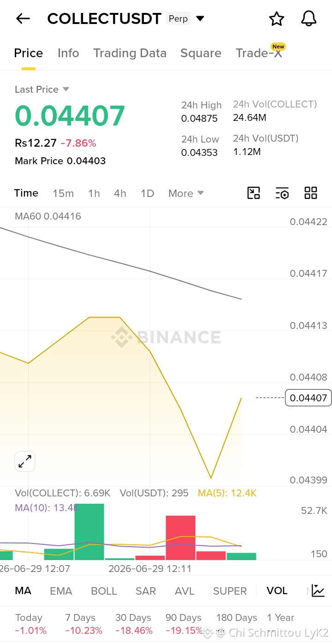Expand chart to fullscreen icon
The height and width of the screenshot is (644, 332).
(25, 461)
